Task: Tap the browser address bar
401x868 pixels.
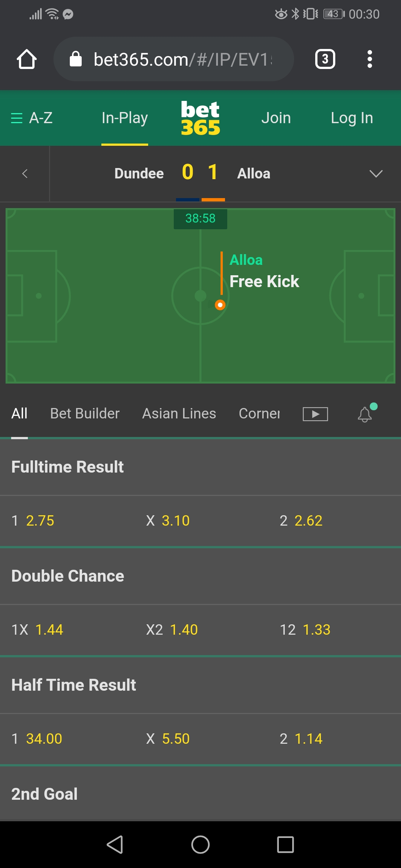Action: click(174, 59)
